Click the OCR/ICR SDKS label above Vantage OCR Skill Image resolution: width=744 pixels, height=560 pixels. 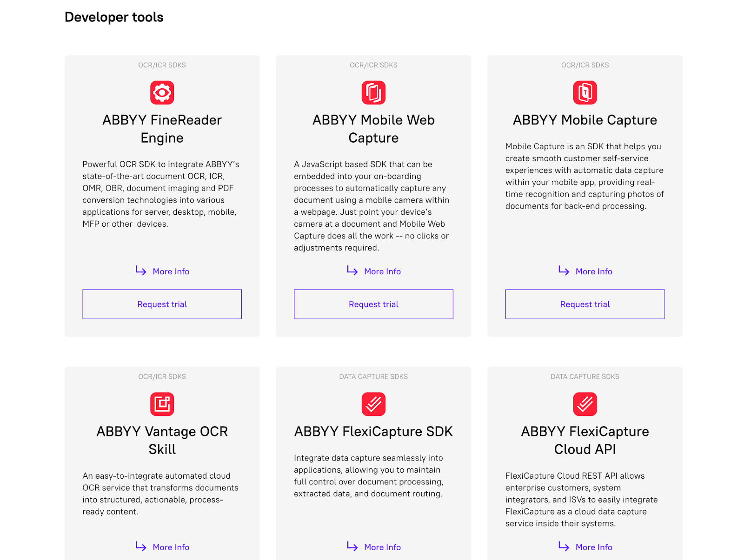pos(162,376)
